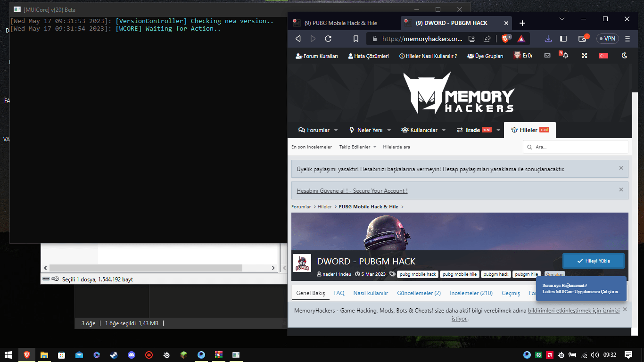The image size is (644, 362).
Task: Open the Takip Edilenler dropdown
Action: click(358, 147)
